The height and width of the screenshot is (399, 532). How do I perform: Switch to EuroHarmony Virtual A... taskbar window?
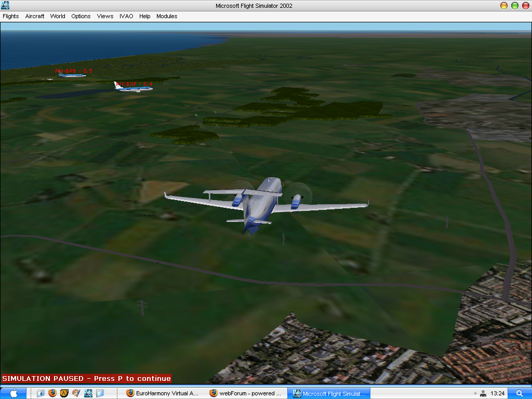point(163,393)
